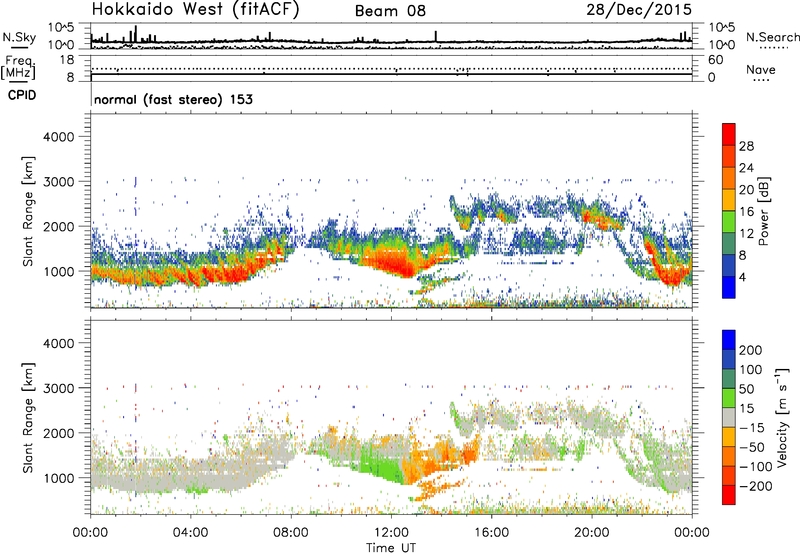Viewport: 800px width, 554px height.
Task: Click the '-100' velocity color bar value
Action: (756, 467)
